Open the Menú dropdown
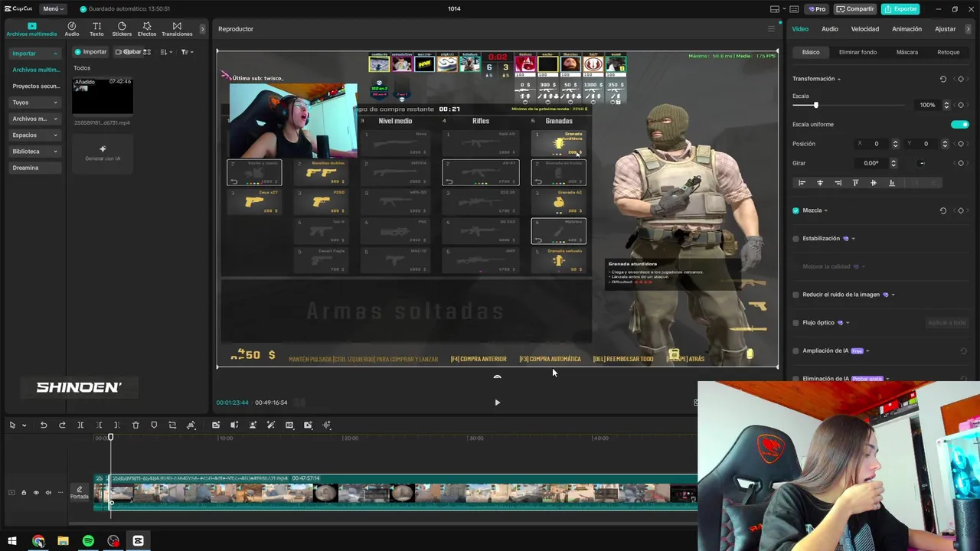Screen dimensions: 980x551 point(53,8)
